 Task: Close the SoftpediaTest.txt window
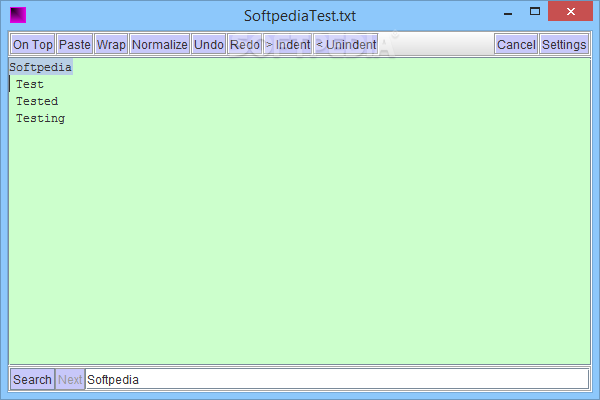point(570,11)
